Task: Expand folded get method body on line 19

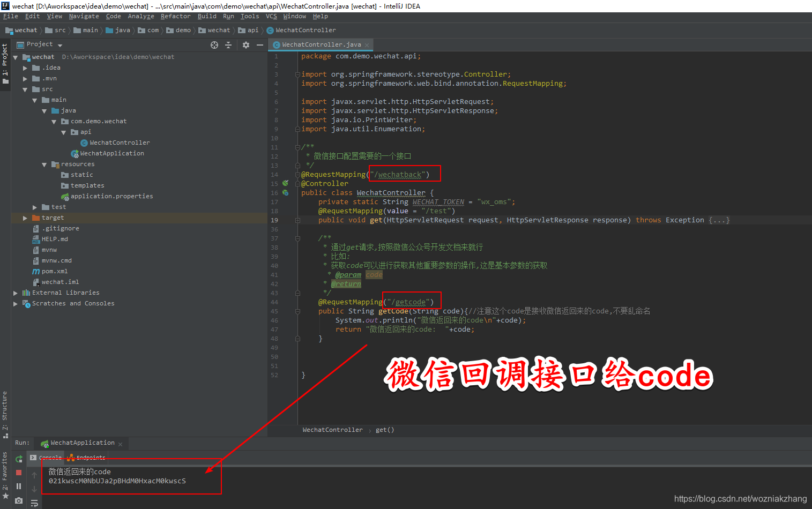Action: pyautogui.click(x=297, y=220)
